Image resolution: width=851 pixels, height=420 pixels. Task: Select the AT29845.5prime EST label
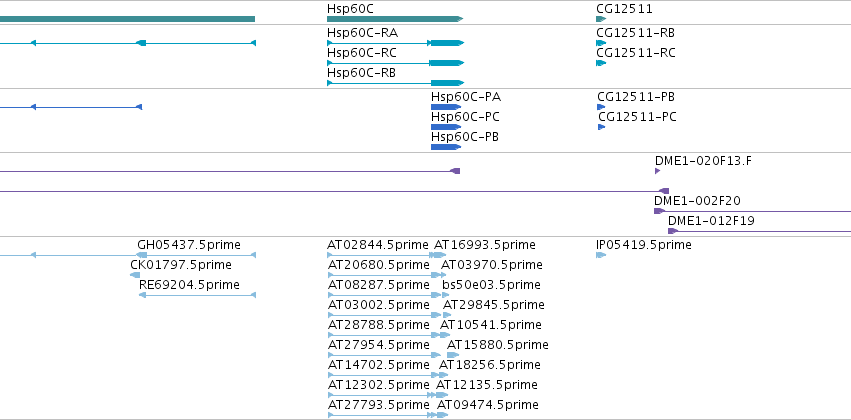pos(494,306)
